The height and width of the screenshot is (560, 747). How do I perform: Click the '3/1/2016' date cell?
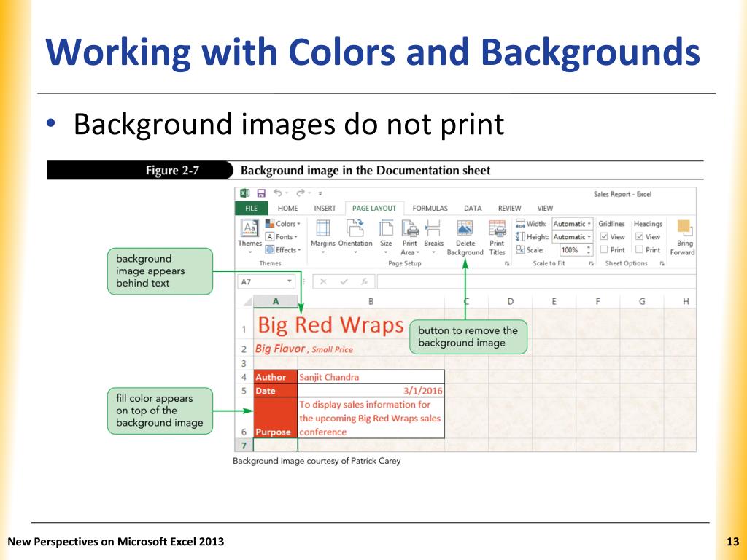point(371,391)
